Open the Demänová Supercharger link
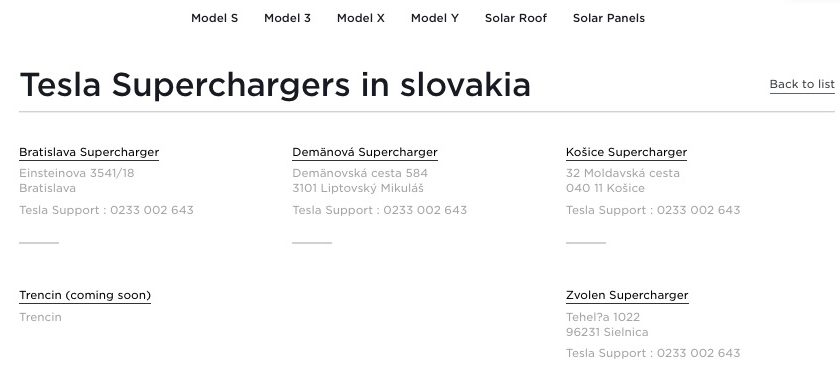This screenshot has height=388, width=840. [x=365, y=152]
